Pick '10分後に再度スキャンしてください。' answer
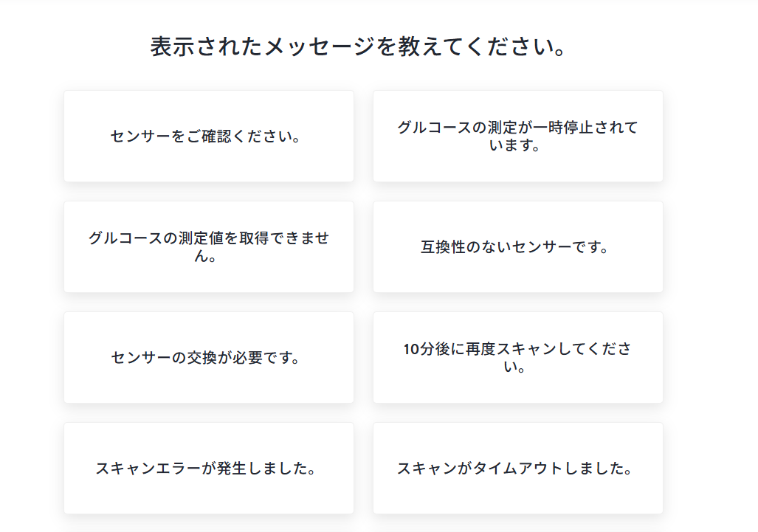This screenshot has height=532, width=758. [x=517, y=358]
